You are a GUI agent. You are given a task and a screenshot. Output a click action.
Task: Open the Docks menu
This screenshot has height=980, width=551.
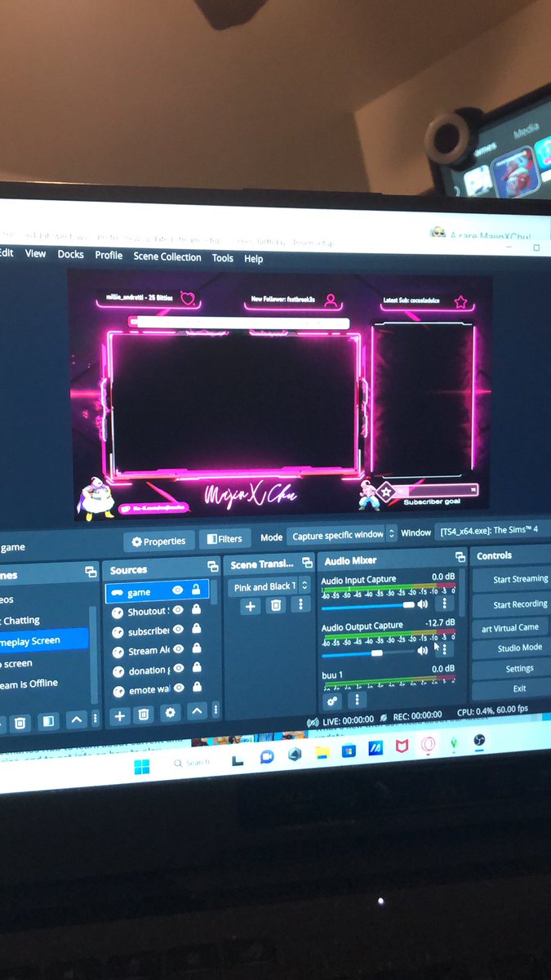point(70,254)
